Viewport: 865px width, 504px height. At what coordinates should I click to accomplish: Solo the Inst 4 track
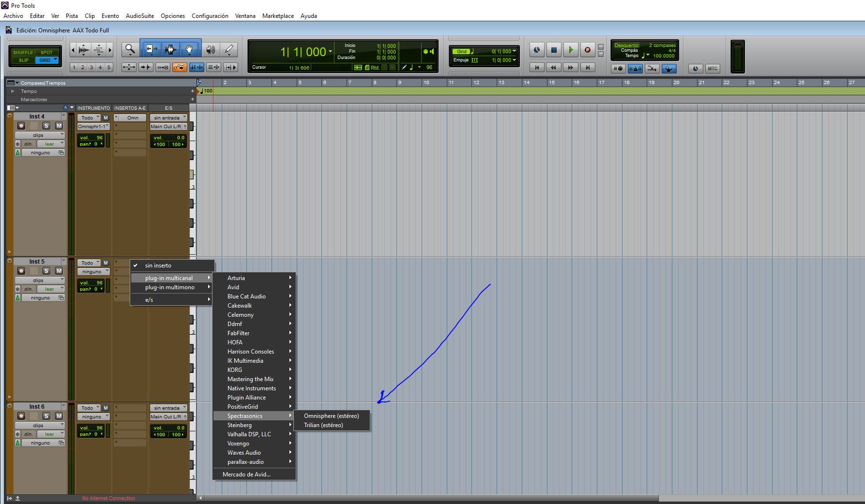46,126
